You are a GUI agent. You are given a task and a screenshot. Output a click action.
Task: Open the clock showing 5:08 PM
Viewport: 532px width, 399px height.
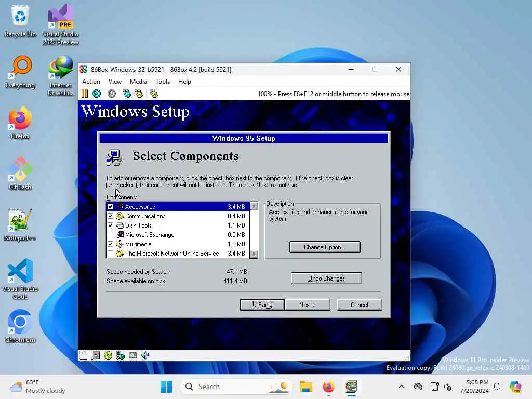point(474,387)
